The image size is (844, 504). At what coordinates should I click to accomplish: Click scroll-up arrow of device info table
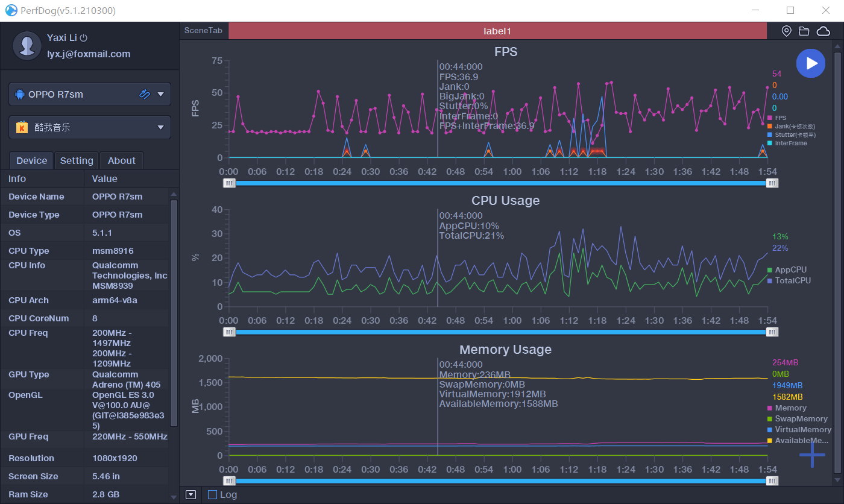[174, 194]
